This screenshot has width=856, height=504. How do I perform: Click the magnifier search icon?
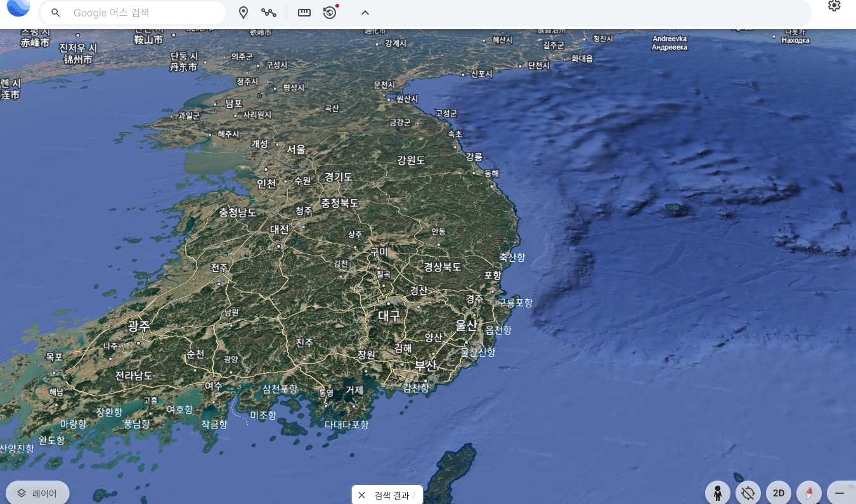(x=56, y=13)
